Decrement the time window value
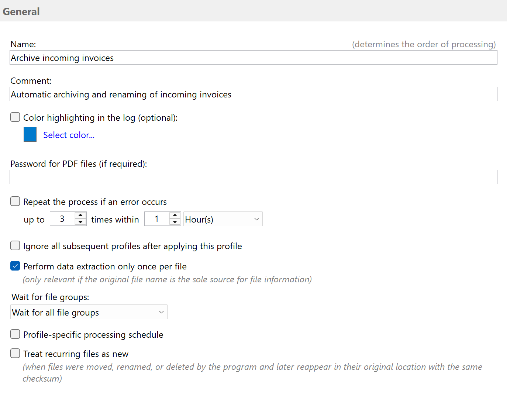Viewport: 510px width, 420px height. 175,222
